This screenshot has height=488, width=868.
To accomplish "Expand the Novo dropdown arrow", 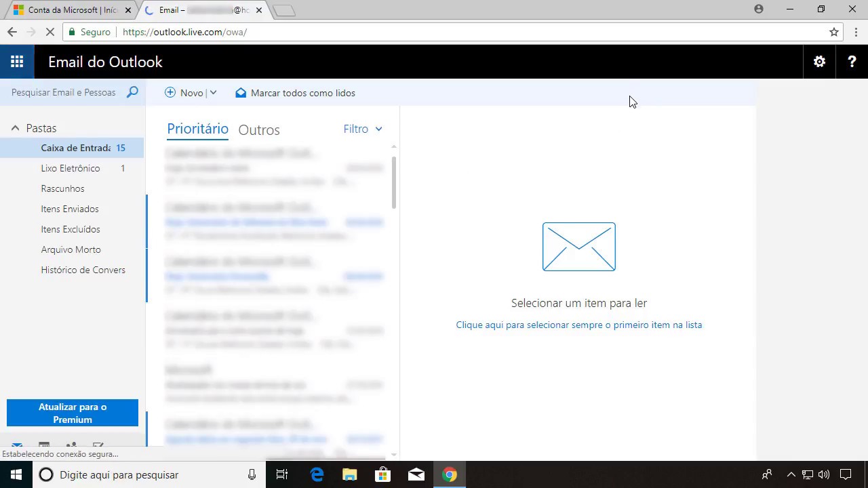I will (x=213, y=93).
